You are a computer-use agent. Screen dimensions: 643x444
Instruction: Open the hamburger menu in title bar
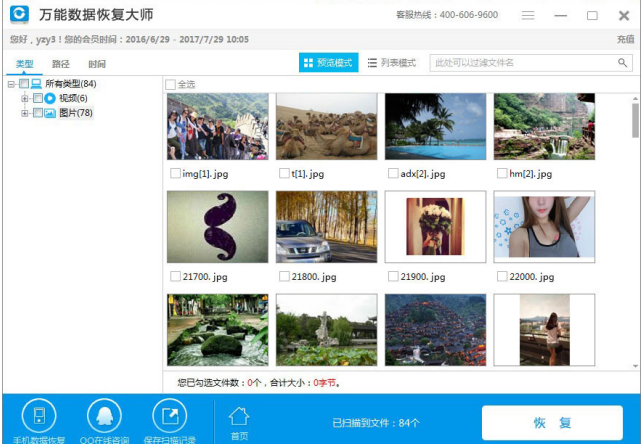[528, 16]
